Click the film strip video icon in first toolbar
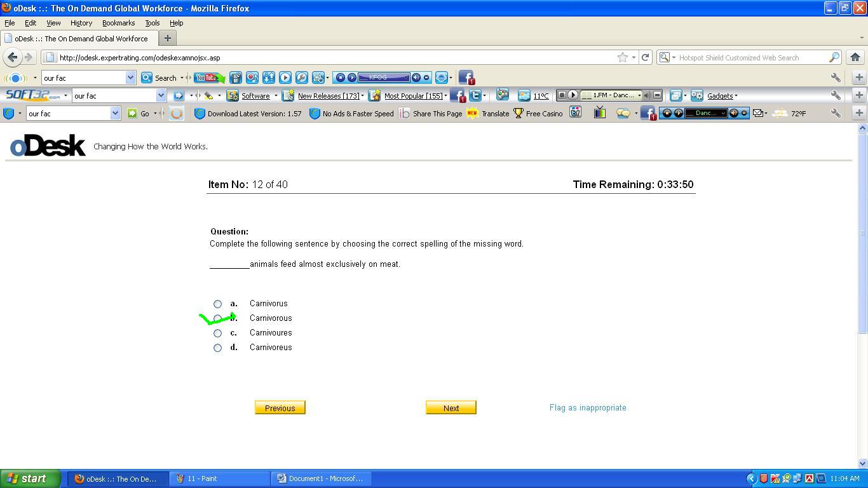Screen dimensions: 868x488 236,78
